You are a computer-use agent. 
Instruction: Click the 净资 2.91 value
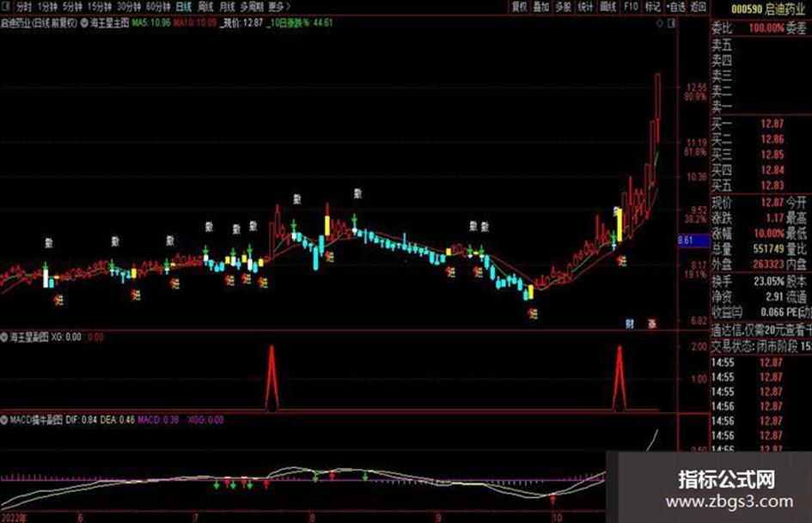[x=775, y=297]
